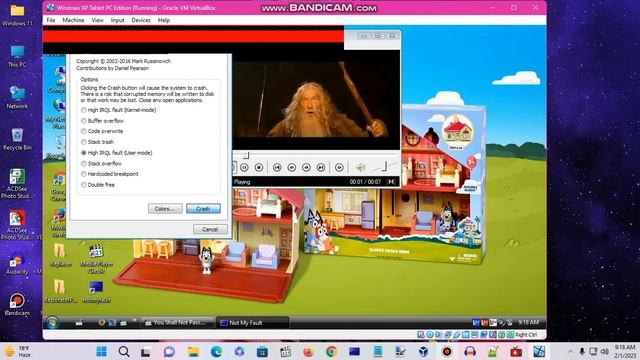
Task: Click the frame-step button in player
Action: coord(339,167)
